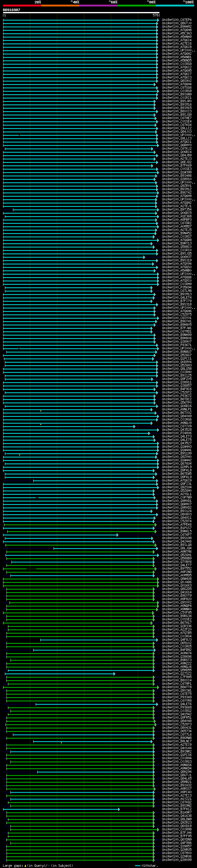Image resolution: width=197 pixels, height=868 pixels.
Task: Select hit UniRef100_Q6RHY0
Action: 176,145
